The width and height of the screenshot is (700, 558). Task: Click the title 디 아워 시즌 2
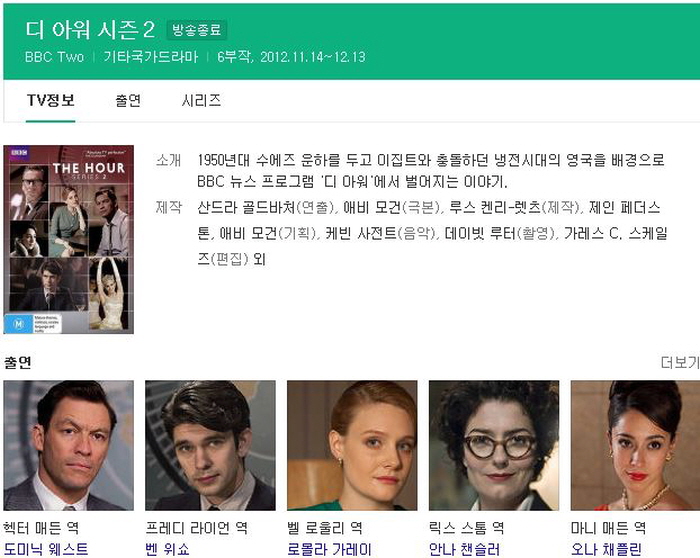tap(90, 30)
